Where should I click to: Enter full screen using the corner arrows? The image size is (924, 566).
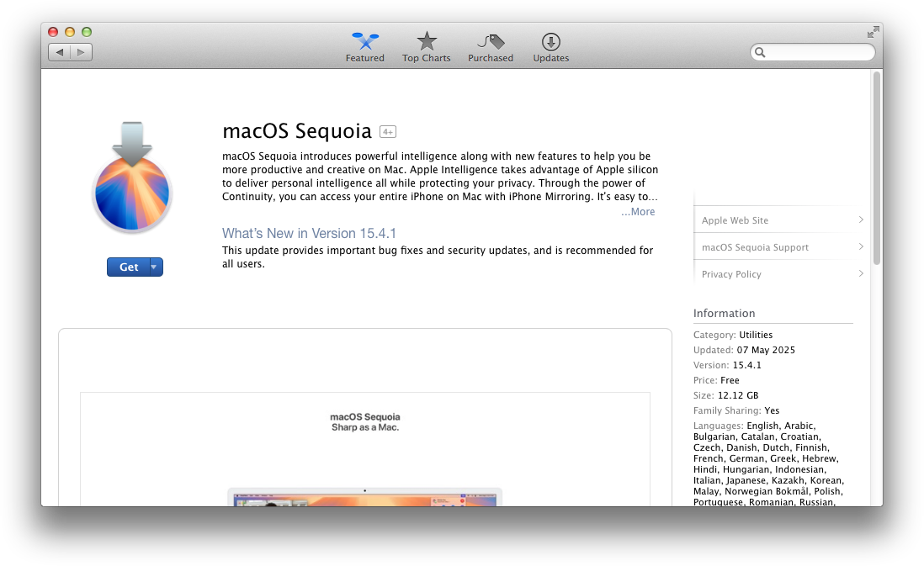(x=873, y=32)
